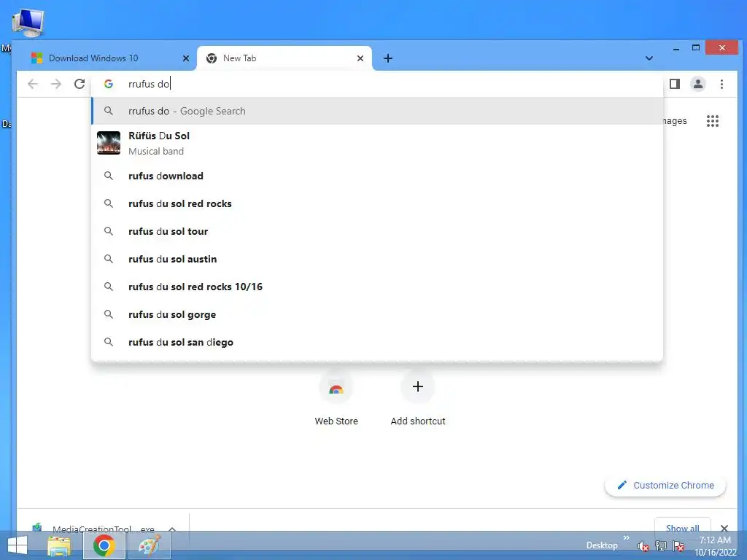Viewport: 747px width, 560px height.
Task: Click the Rüfüs Du Sol band thumbnail
Action: pos(109,143)
